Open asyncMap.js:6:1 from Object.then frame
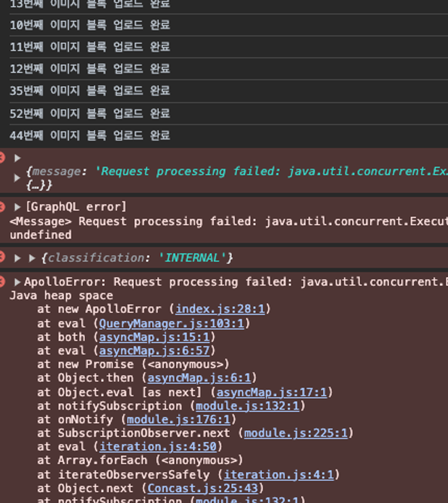The width and height of the screenshot is (448, 503). 199,378
